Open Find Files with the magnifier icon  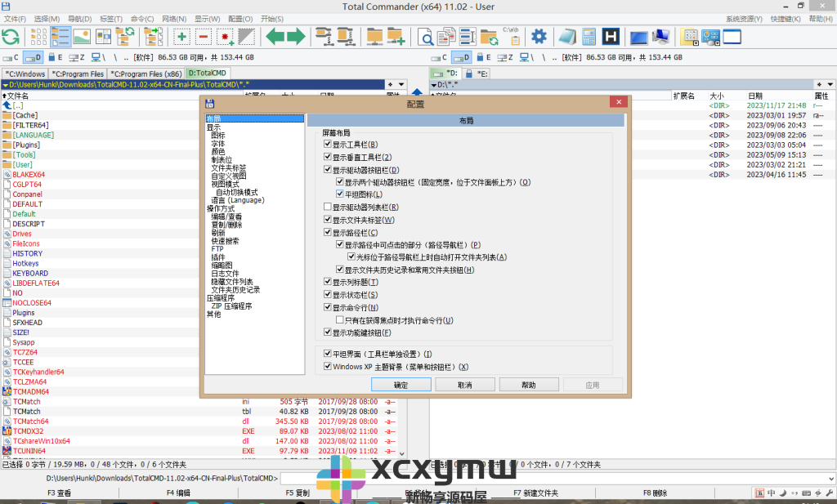tap(427, 37)
